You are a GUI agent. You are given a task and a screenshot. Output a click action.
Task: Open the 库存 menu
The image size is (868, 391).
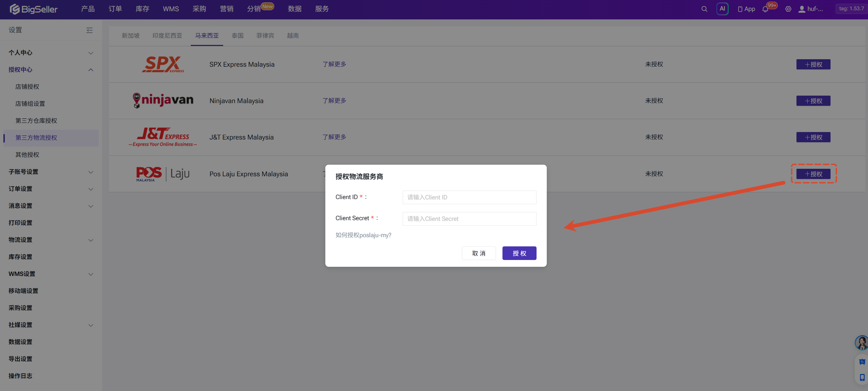[x=142, y=9]
